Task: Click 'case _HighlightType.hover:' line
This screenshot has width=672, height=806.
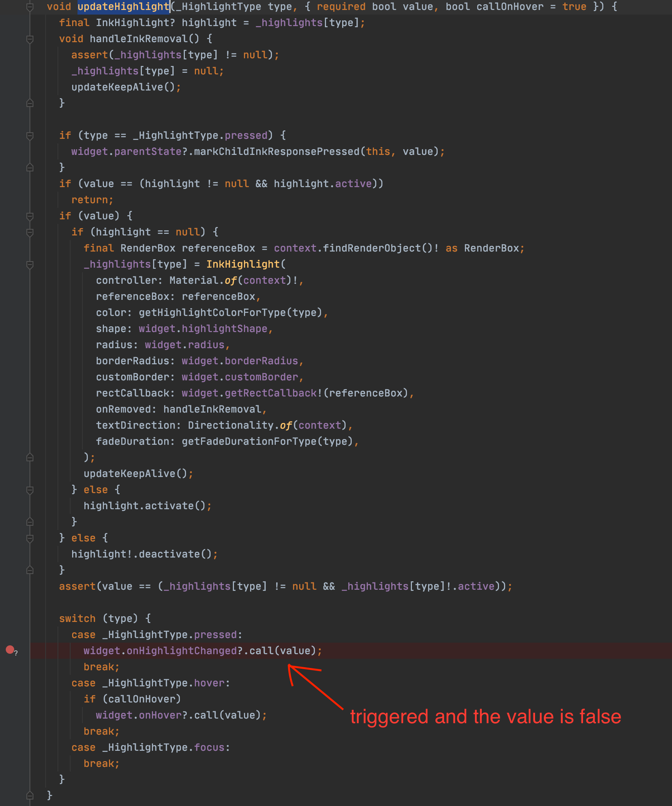Action: [150, 683]
